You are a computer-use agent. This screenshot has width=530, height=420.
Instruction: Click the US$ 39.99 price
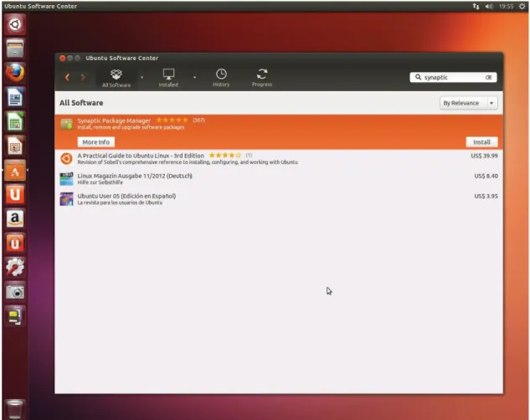484,156
